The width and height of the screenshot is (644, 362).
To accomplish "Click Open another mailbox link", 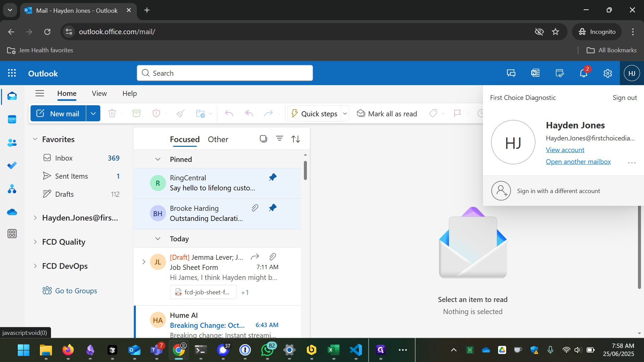I will 578,162.
